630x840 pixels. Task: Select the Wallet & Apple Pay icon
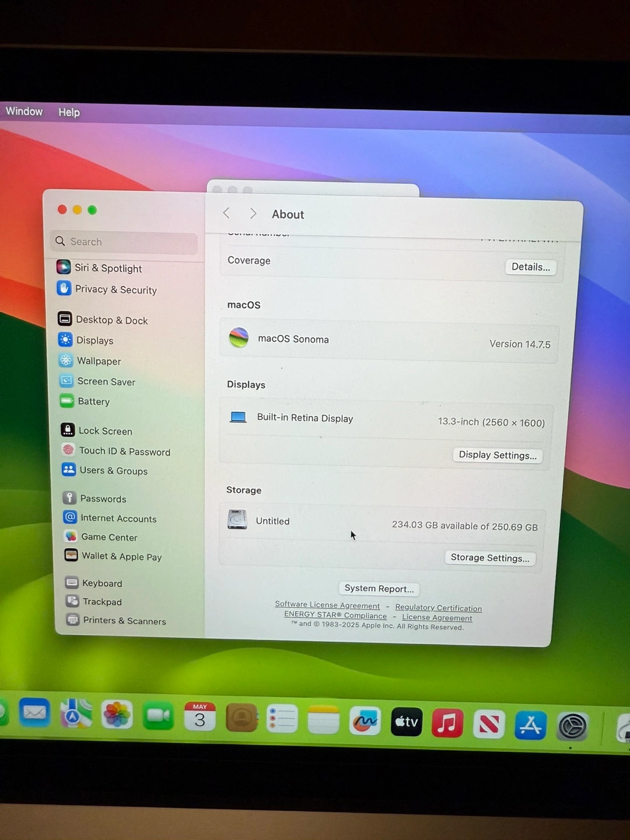[x=71, y=555]
